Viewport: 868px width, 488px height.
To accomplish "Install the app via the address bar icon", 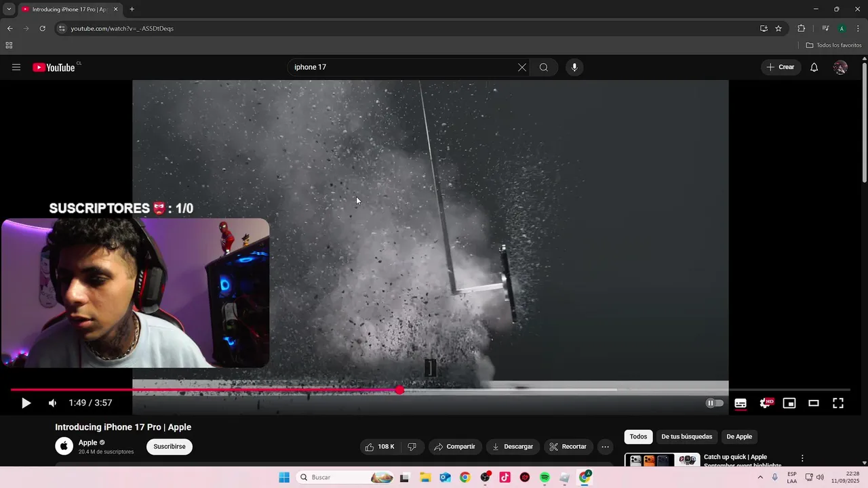I will point(764,28).
